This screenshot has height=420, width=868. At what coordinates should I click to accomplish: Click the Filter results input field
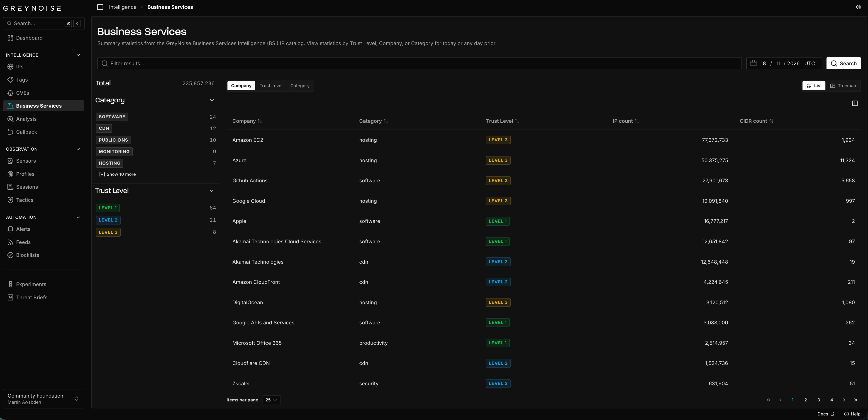coord(419,63)
